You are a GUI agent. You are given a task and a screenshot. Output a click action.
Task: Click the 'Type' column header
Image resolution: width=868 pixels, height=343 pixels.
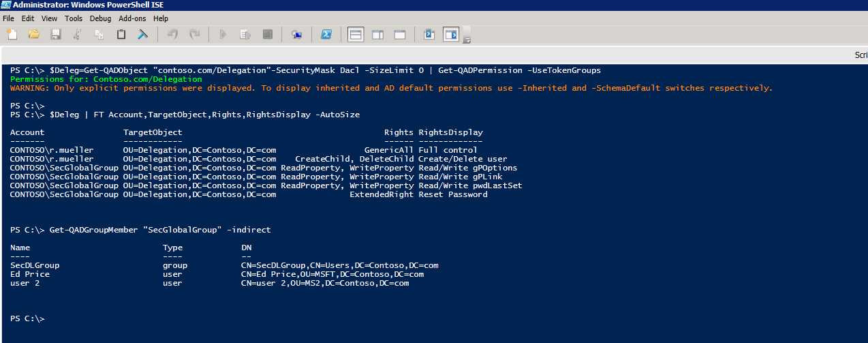click(x=172, y=248)
